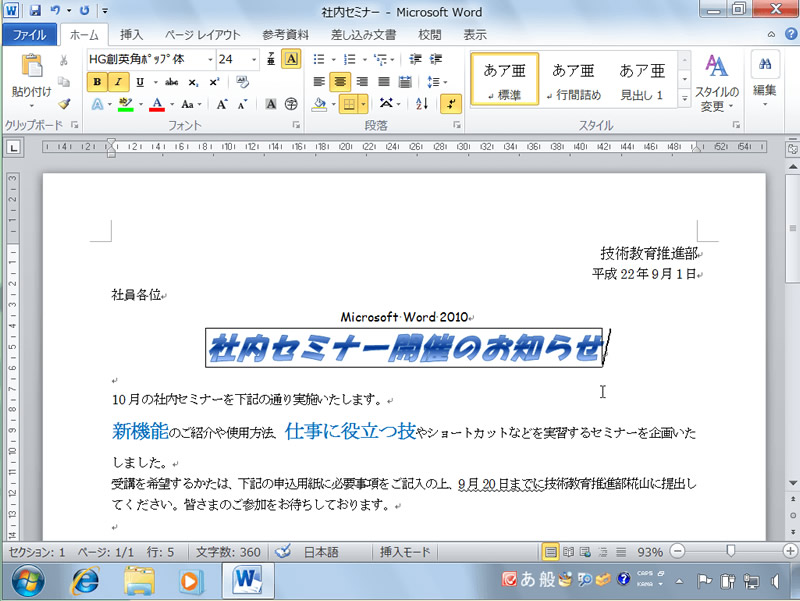The width and height of the screenshot is (800, 601).
Task: Click the Paste clipboard icon
Action: pyautogui.click(x=32, y=66)
